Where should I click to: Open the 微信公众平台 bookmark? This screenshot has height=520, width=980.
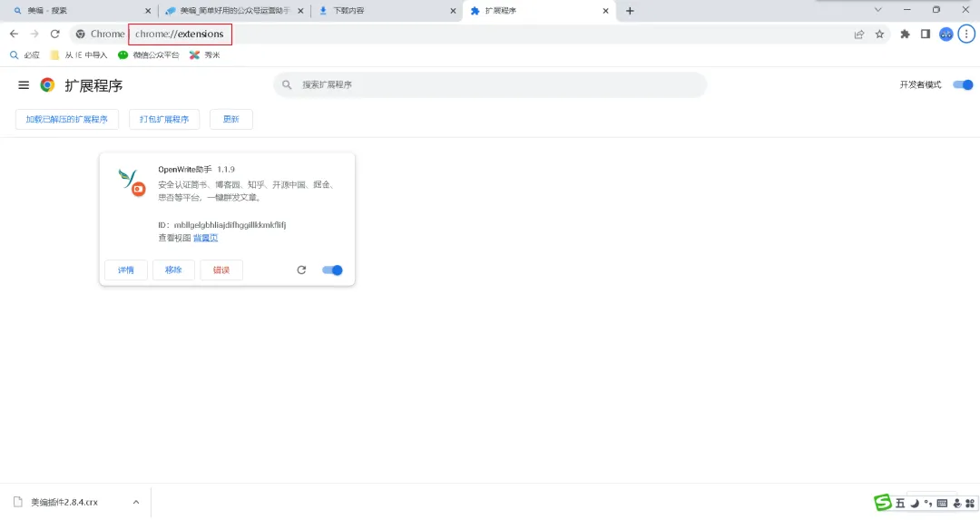tap(149, 55)
